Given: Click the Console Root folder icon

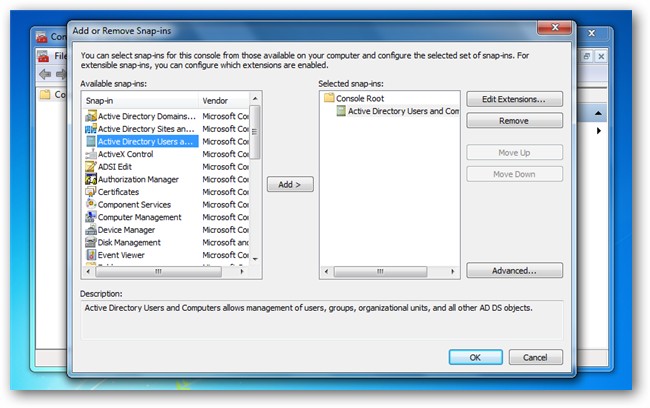Looking at the screenshot, I should pyautogui.click(x=329, y=98).
